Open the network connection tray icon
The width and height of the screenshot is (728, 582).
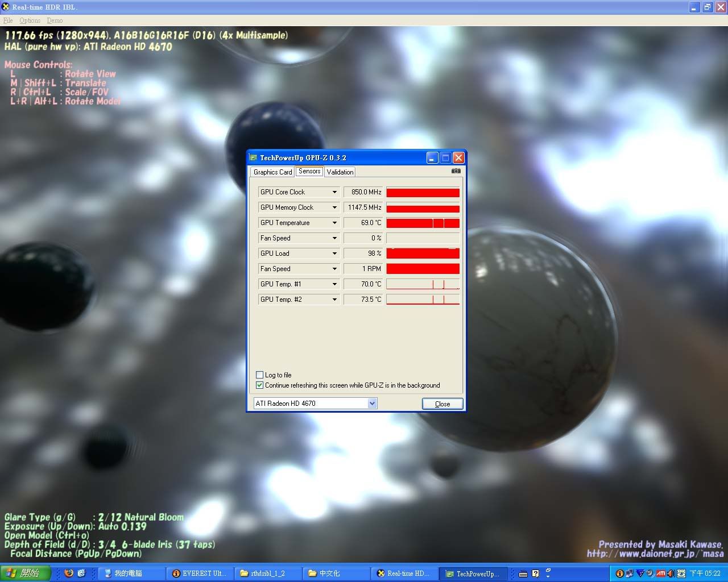(629, 573)
